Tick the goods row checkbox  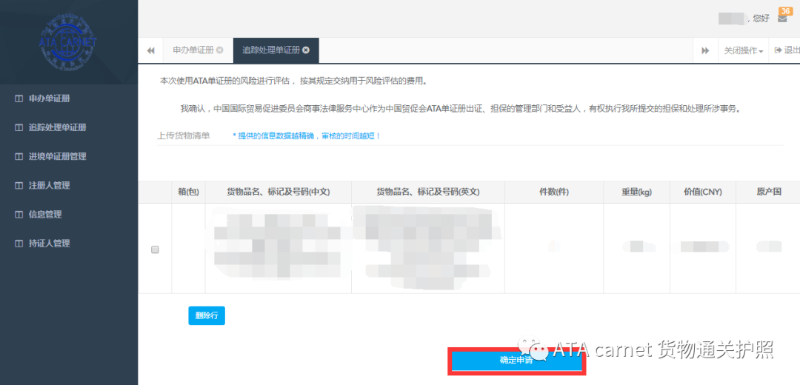tap(155, 249)
